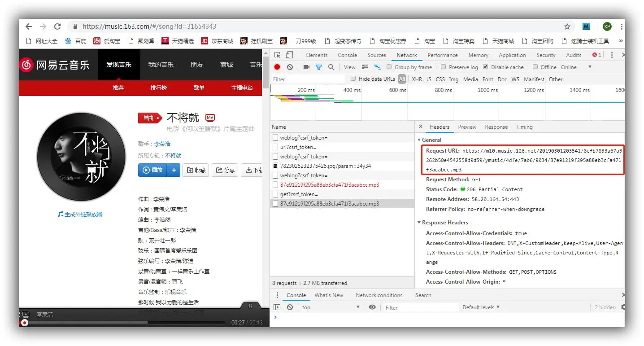Viewport: 644px width, 346px height.
Task: Click the browser forward arrow
Action: pyautogui.click(x=43, y=26)
